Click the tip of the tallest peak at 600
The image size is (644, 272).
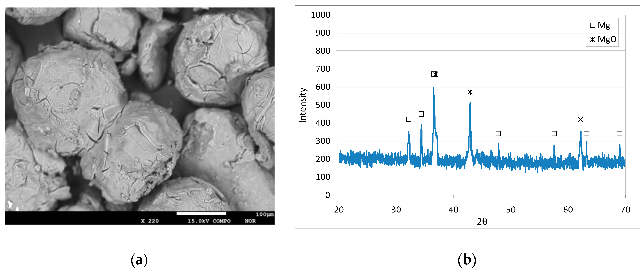[x=434, y=87]
